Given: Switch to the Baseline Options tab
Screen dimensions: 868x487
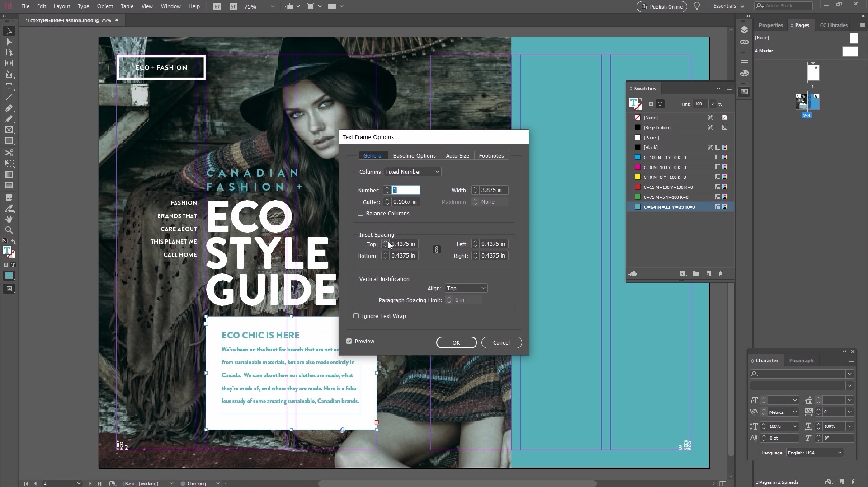Looking at the screenshot, I should point(414,155).
